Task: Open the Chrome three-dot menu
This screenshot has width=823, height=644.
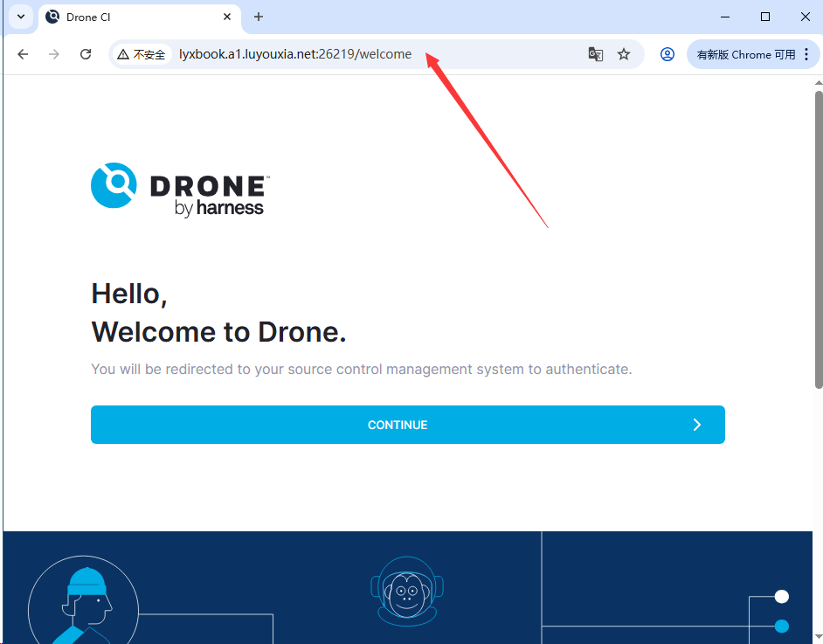Action: 806,54
